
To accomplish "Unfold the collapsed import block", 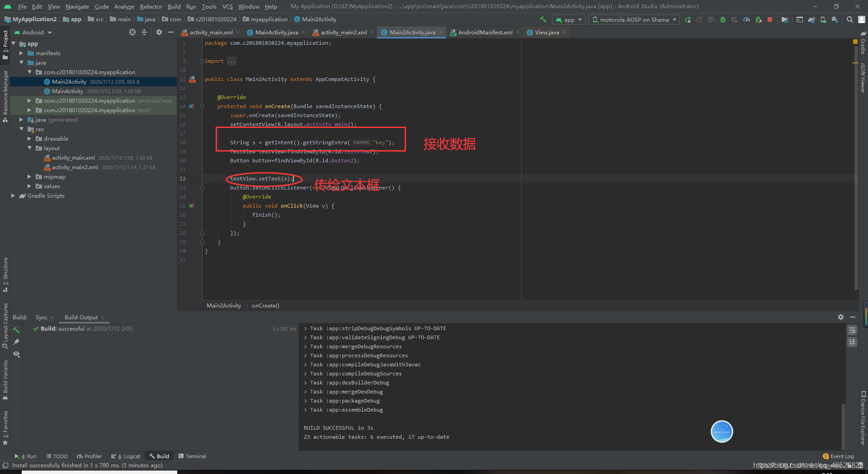I will point(202,61).
